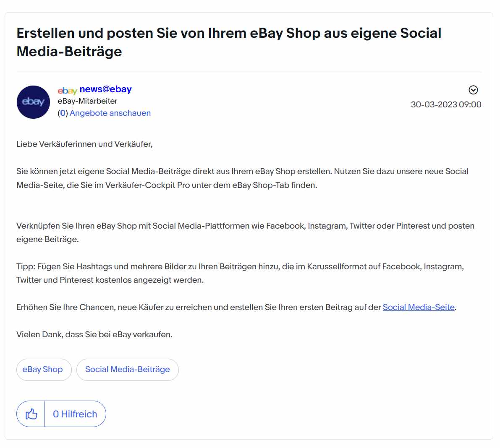Click the paragraph starting Verknüpfen Sie Ihren
Viewport: 500px width, 448px height.
point(245,233)
